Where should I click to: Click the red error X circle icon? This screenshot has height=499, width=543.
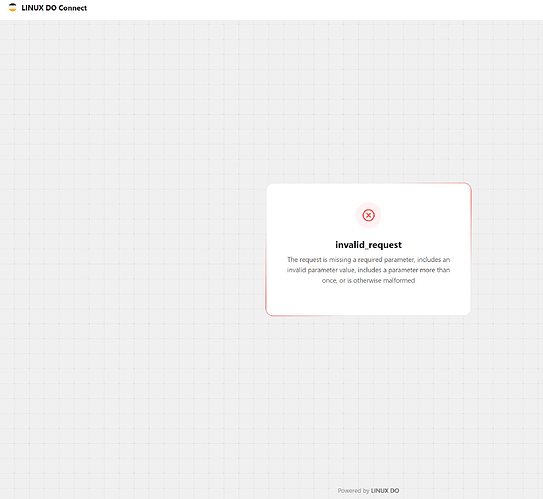point(368,215)
